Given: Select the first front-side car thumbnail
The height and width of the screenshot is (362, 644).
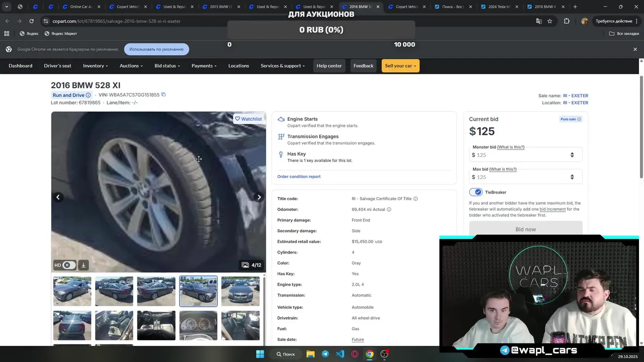Looking at the screenshot, I should pyautogui.click(x=72, y=291).
